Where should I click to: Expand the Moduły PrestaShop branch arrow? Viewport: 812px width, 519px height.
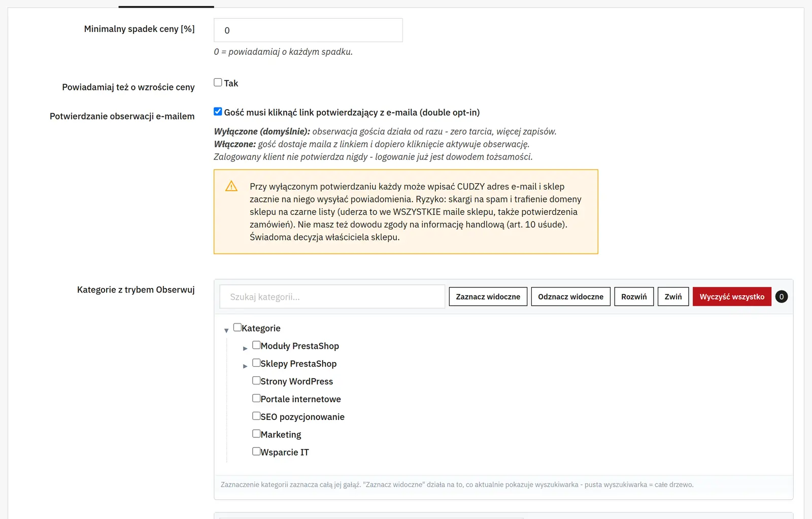245,348
